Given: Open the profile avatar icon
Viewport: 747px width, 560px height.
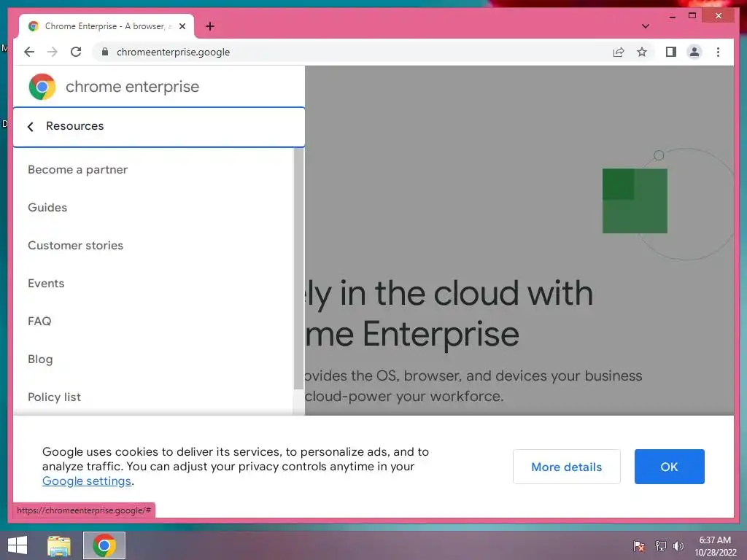Looking at the screenshot, I should (694, 52).
